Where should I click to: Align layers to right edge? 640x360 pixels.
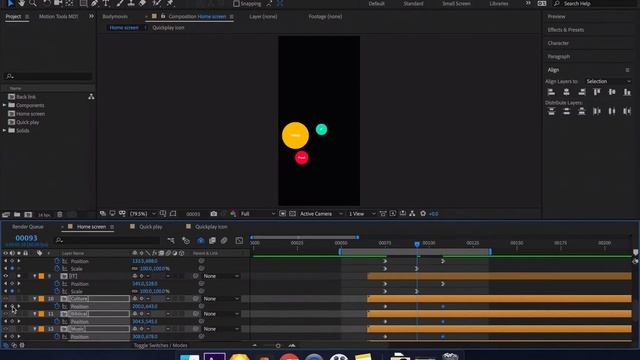[x=582, y=92]
